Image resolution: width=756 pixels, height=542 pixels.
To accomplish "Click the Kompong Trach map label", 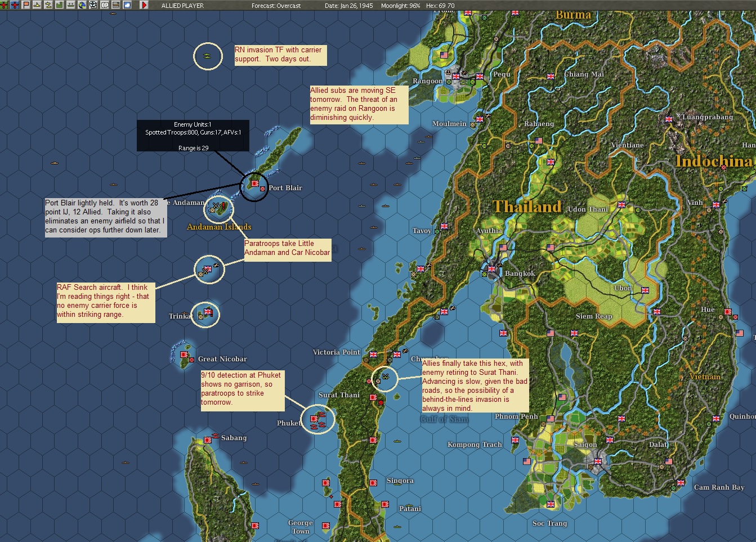I will (x=475, y=445).
